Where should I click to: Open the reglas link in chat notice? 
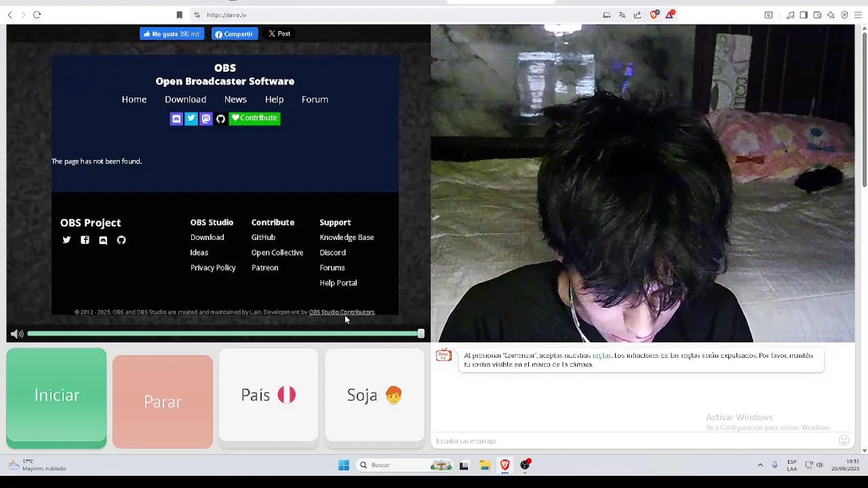click(601, 355)
